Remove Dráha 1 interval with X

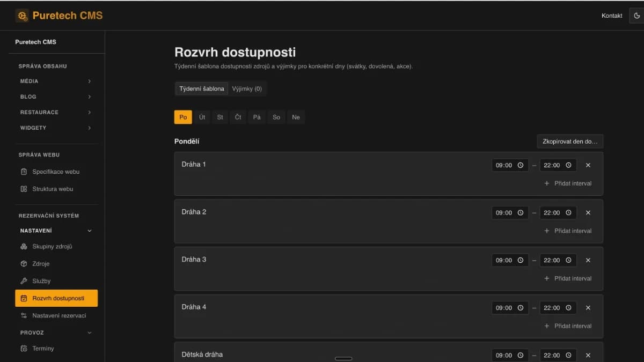[588, 165]
